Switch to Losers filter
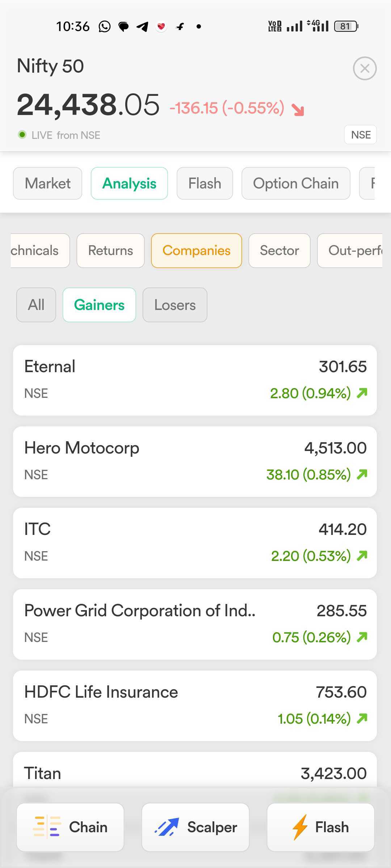The image size is (391, 868). (x=175, y=305)
